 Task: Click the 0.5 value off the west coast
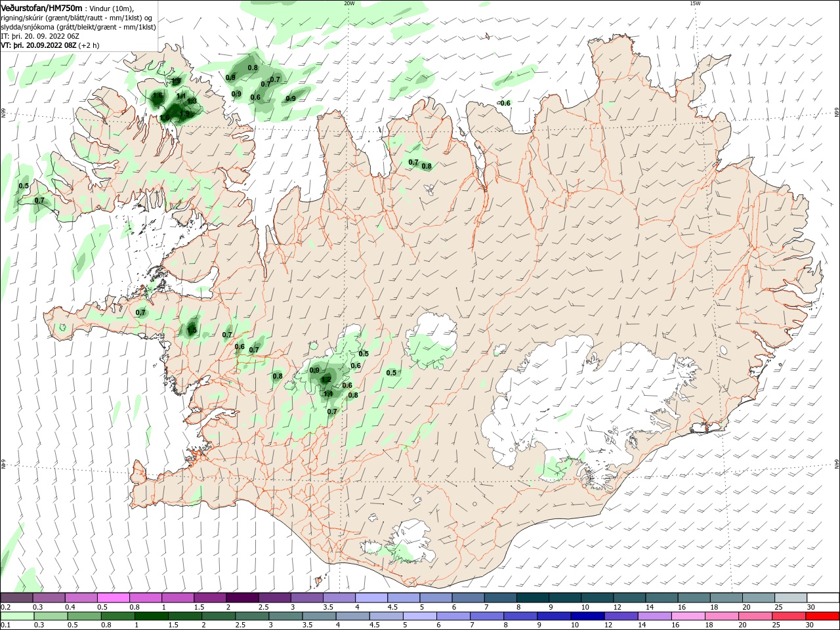pos(24,186)
